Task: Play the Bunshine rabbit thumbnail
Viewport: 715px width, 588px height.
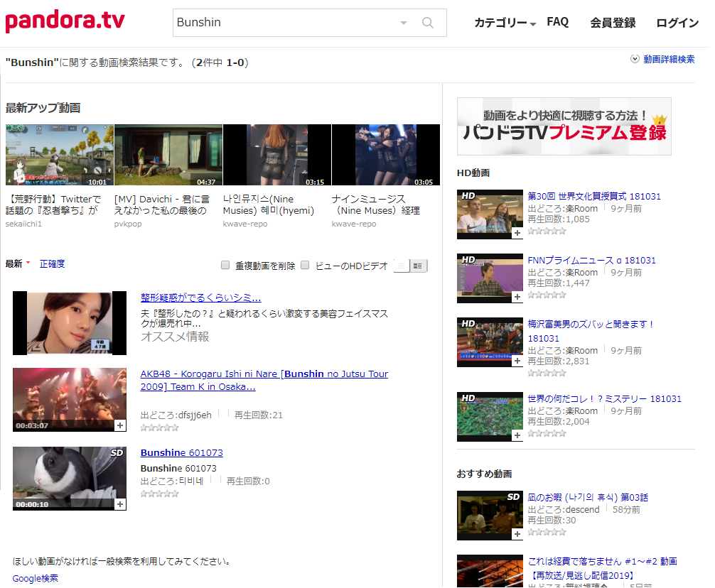Action: click(70, 478)
